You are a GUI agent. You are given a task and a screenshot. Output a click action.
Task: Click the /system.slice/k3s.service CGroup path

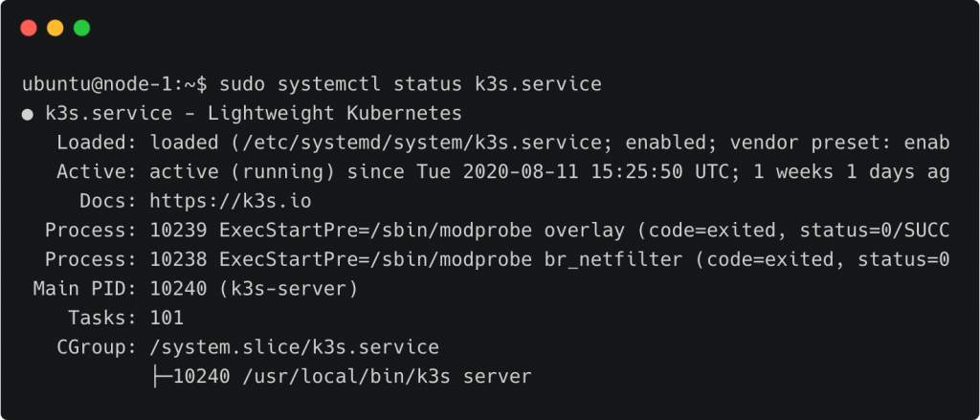pyautogui.click(x=295, y=347)
